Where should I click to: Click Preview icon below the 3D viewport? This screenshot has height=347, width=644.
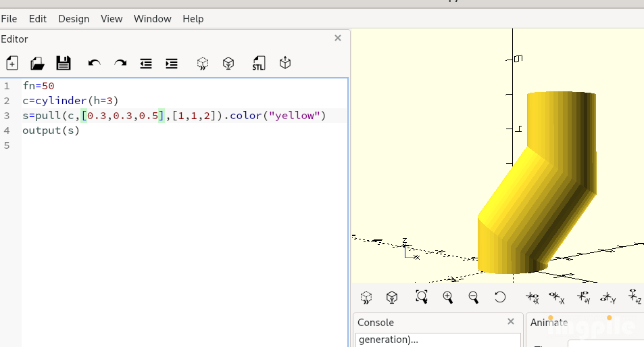click(x=366, y=297)
